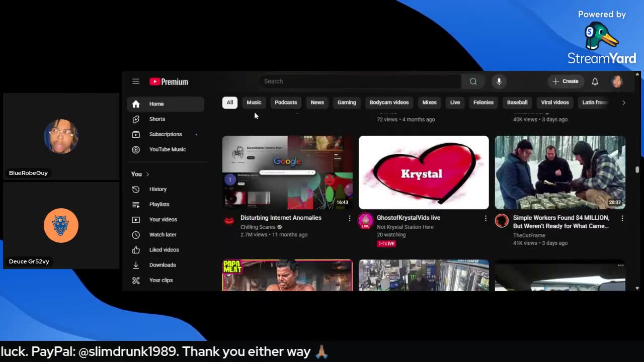Viewport: 644px width, 362px height.
Task: Click the Search input field
Action: tap(360, 81)
